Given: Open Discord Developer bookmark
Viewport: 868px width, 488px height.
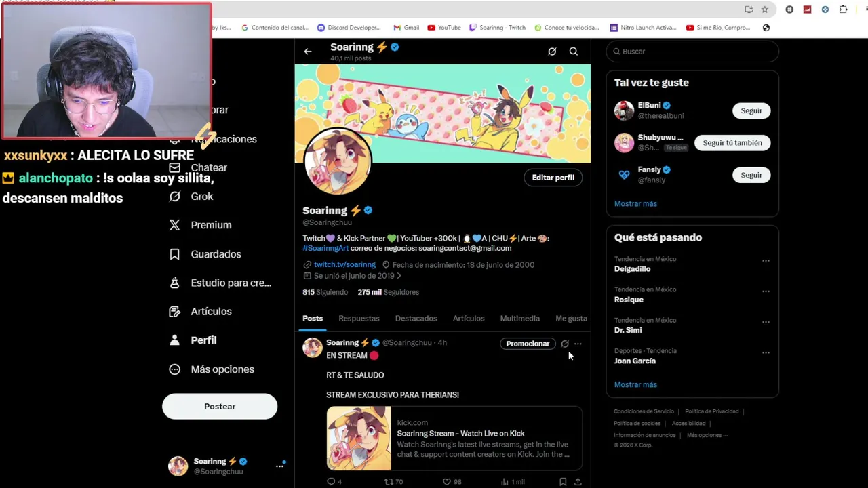Looking at the screenshot, I should tap(349, 28).
